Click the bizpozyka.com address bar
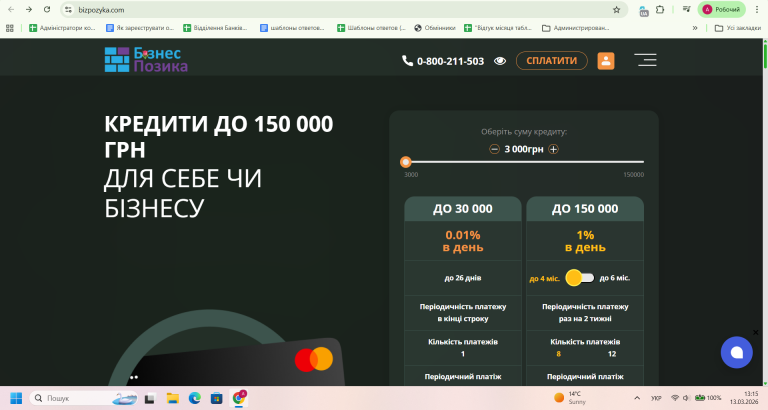Image resolution: width=768 pixels, height=410 pixels. (x=343, y=10)
